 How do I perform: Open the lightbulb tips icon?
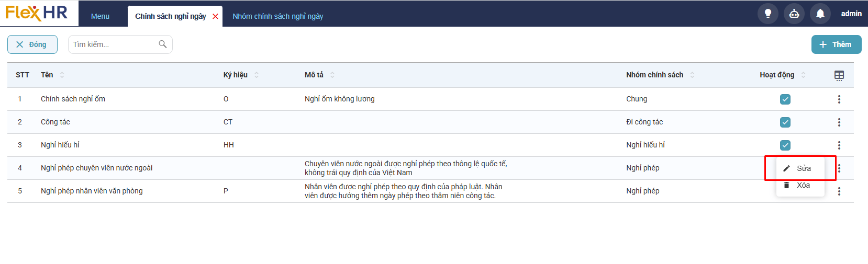[x=768, y=14]
